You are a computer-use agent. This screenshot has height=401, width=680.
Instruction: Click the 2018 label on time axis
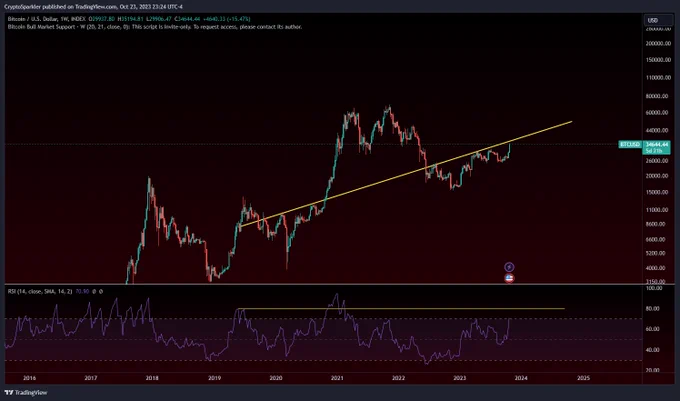click(x=152, y=378)
